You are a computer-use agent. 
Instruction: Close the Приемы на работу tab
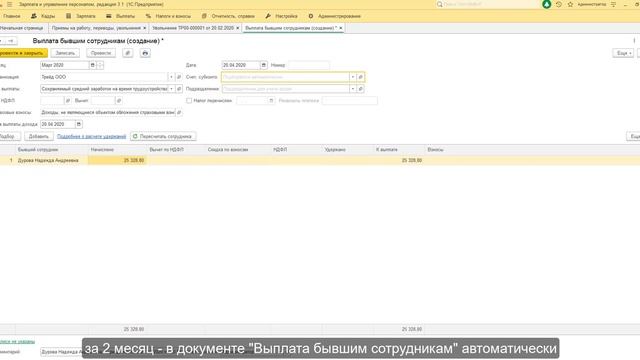click(x=144, y=28)
